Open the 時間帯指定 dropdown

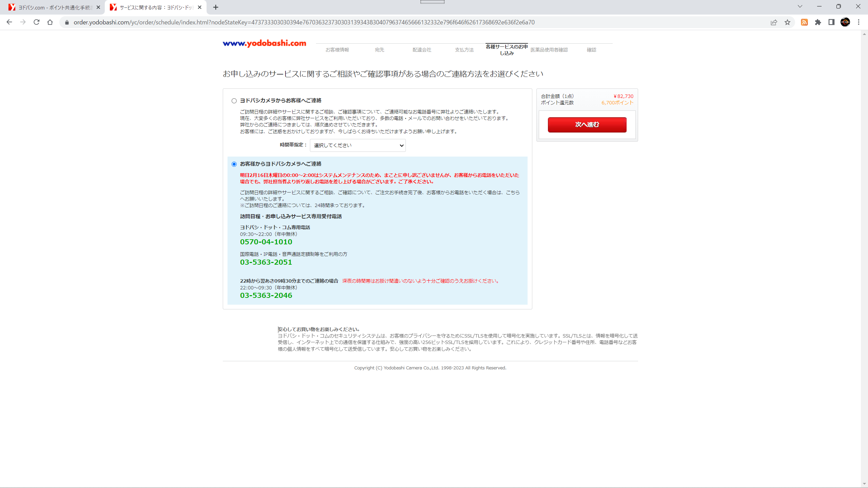(x=358, y=145)
